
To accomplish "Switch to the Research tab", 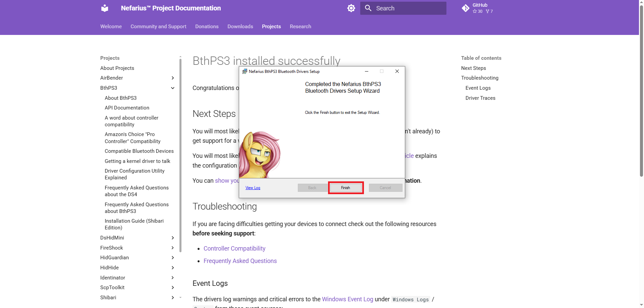I will [x=300, y=27].
